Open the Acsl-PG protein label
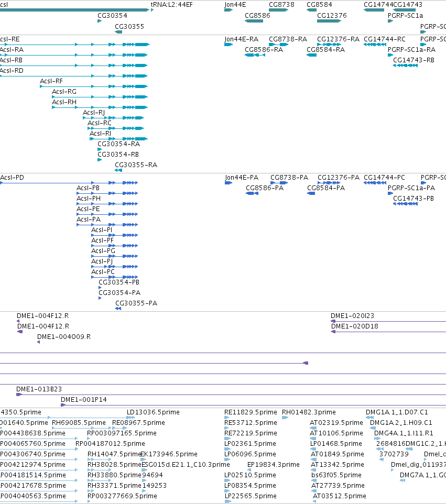 tap(103, 251)
